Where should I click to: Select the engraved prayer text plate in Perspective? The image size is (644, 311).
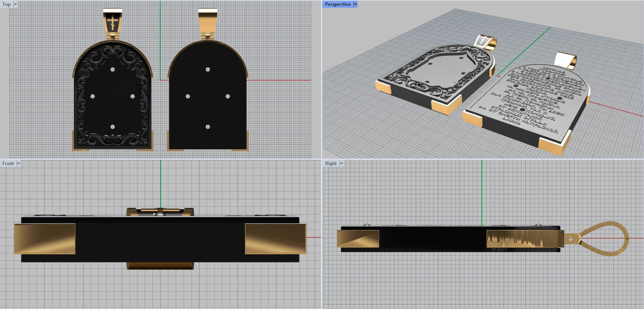coord(527,101)
